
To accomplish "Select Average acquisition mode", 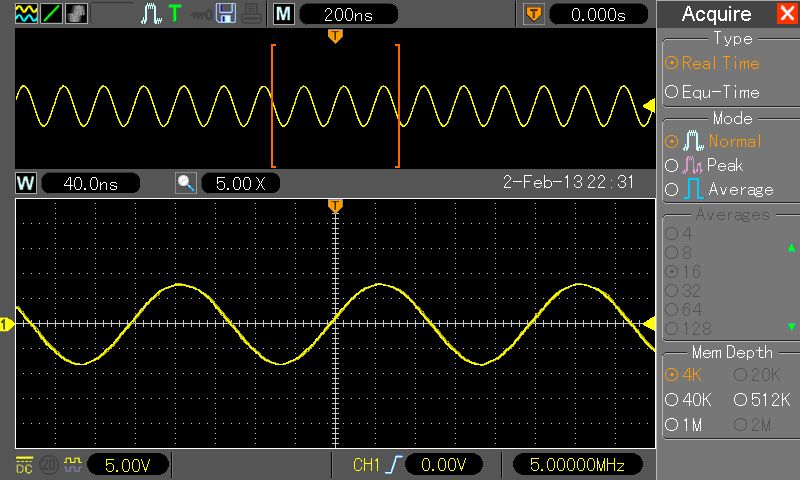I will pos(719,189).
